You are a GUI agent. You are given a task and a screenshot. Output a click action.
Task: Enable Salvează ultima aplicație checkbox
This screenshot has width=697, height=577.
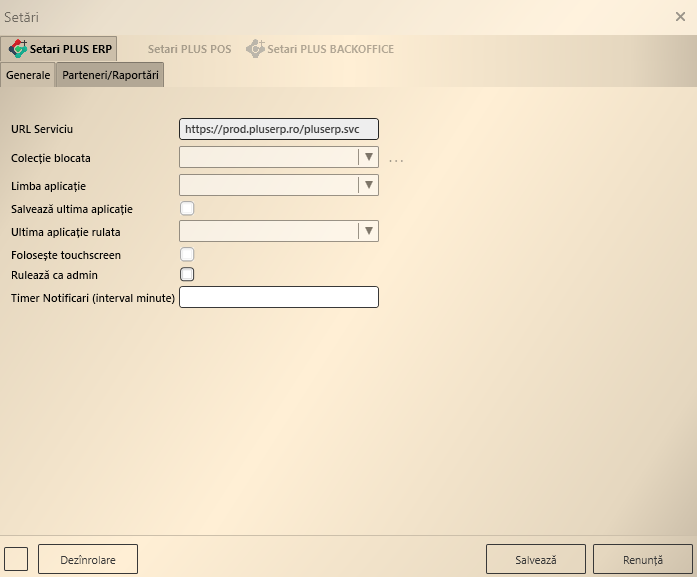[187, 208]
